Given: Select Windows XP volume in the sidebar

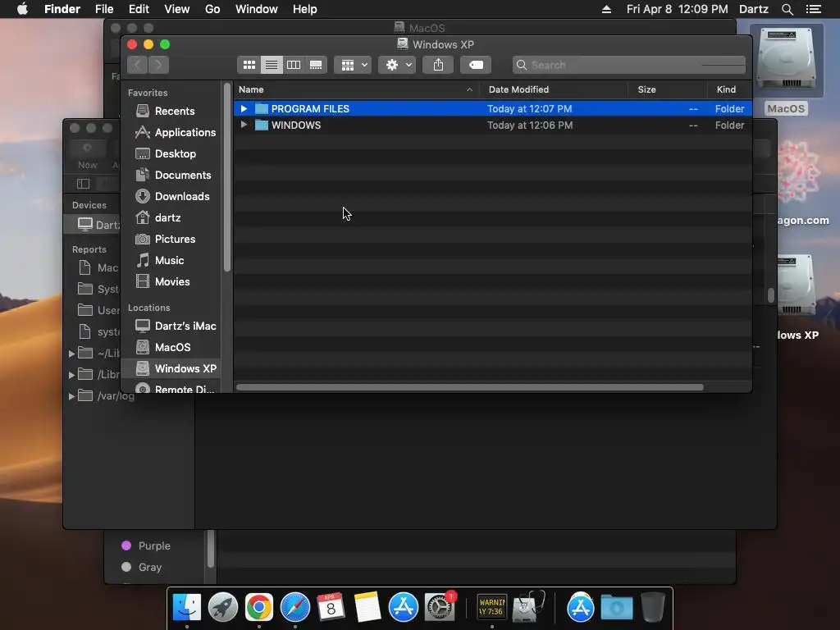Looking at the screenshot, I should click(x=171, y=368).
